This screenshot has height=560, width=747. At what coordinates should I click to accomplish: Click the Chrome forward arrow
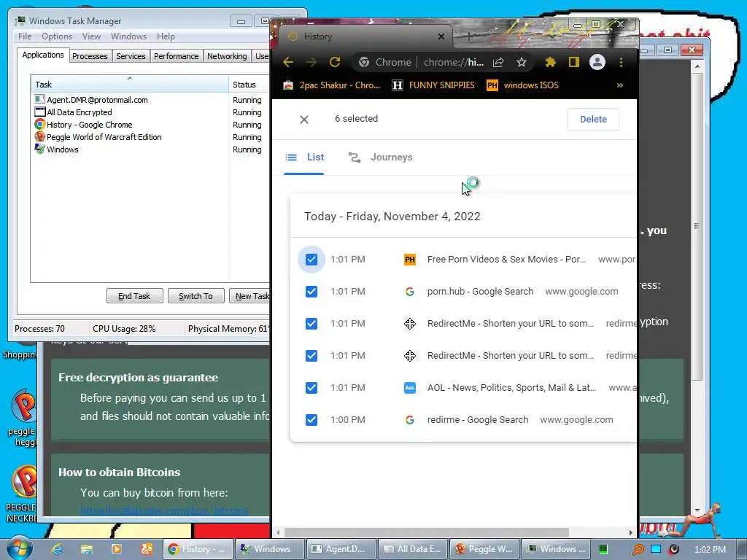[311, 62]
